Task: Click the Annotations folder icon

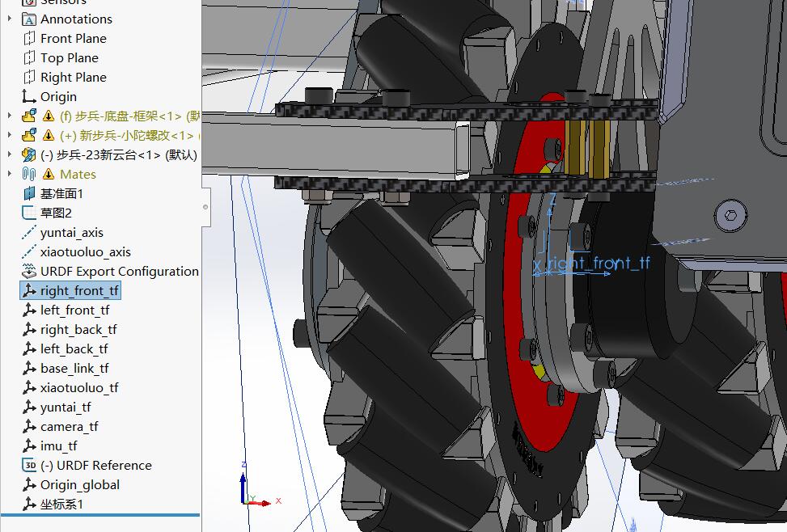Action: (29, 19)
